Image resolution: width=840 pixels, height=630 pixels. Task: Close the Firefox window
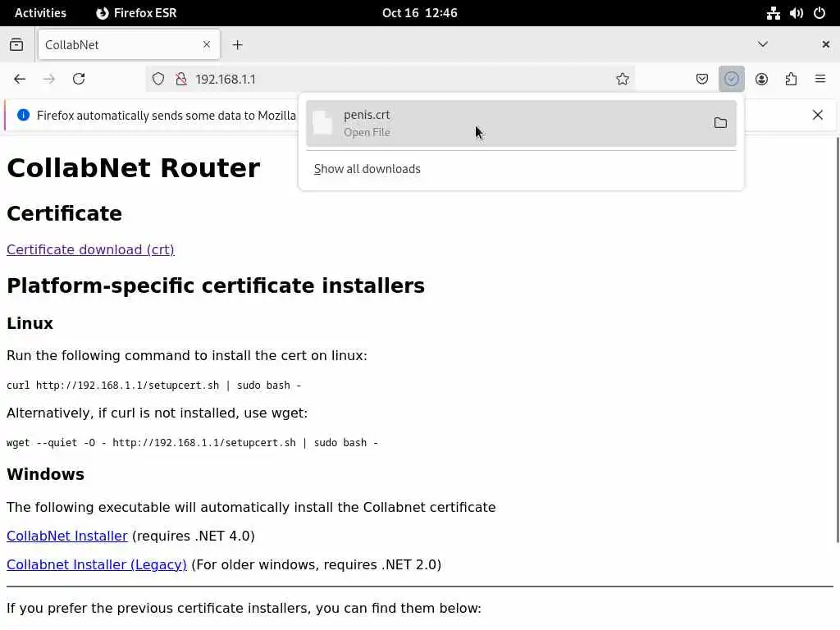(x=825, y=44)
